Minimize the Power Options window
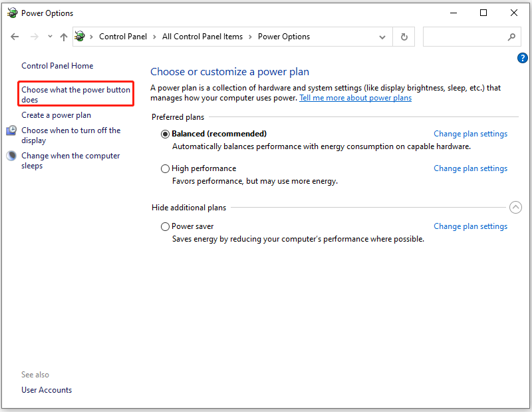This screenshot has height=412, width=532. [x=454, y=13]
